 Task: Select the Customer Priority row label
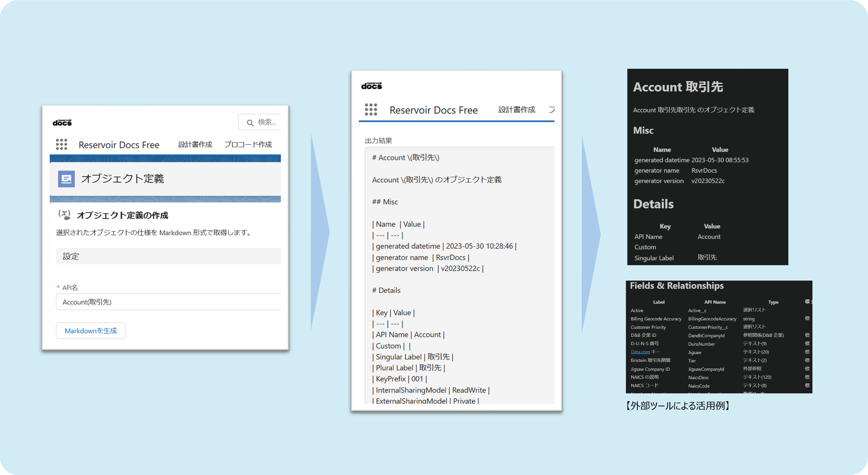pos(648,327)
